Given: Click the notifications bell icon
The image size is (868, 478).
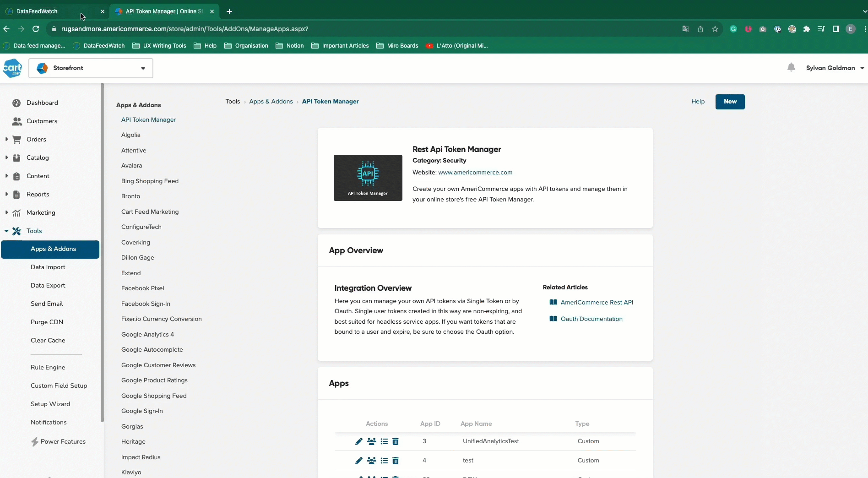Looking at the screenshot, I should (791, 68).
